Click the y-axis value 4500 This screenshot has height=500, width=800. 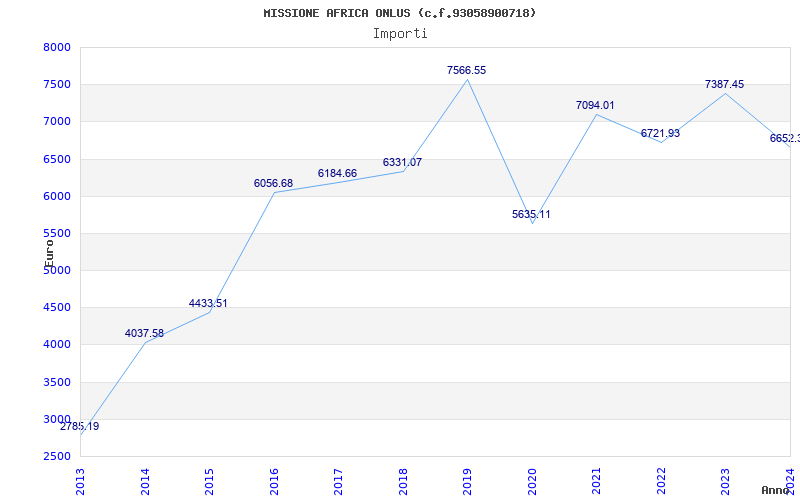(x=57, y=308)
